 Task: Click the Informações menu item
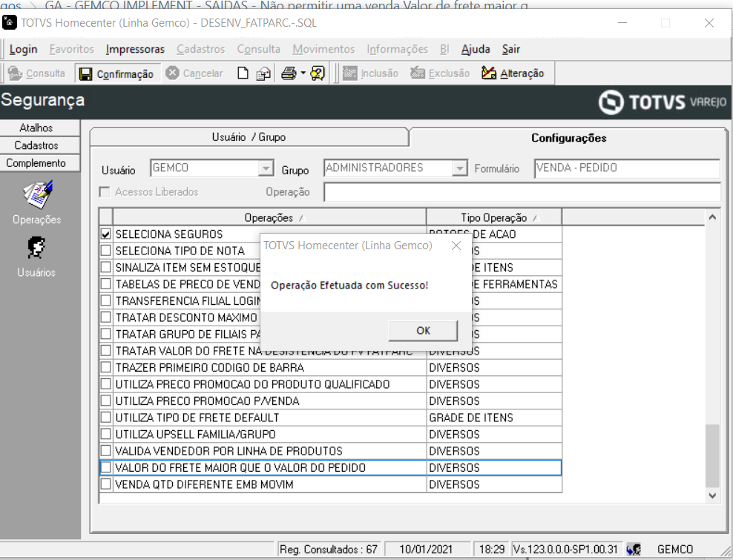[x=397, y=49]
